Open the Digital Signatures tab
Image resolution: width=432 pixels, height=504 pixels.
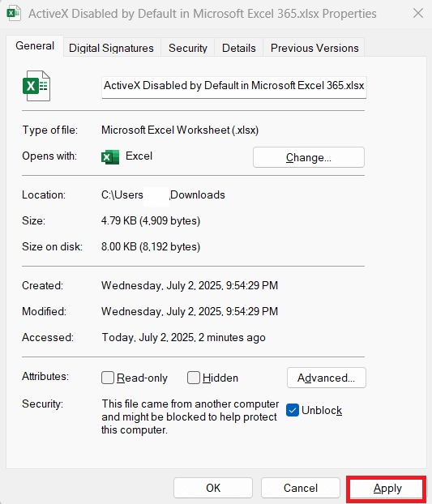click(x=111, y=48)
